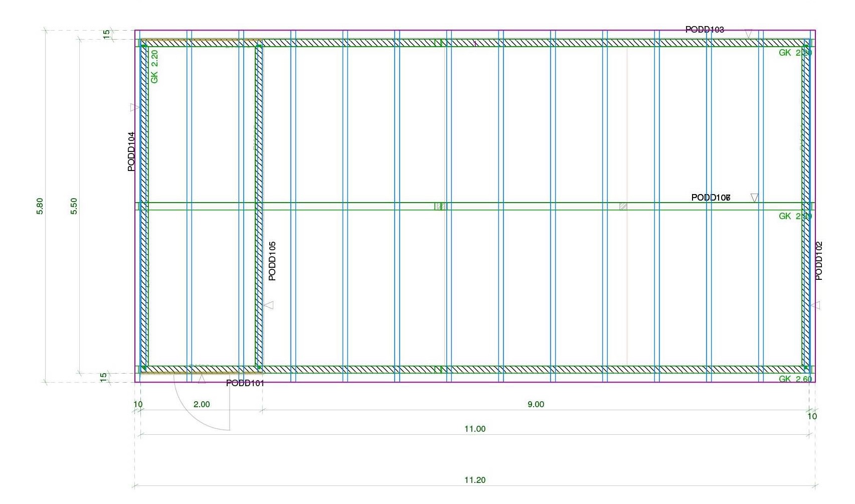The height and width of the screenshot is (504, 855).
Task: Click the view triangle marker beside PODD103
Action: (x=749, y=34)
